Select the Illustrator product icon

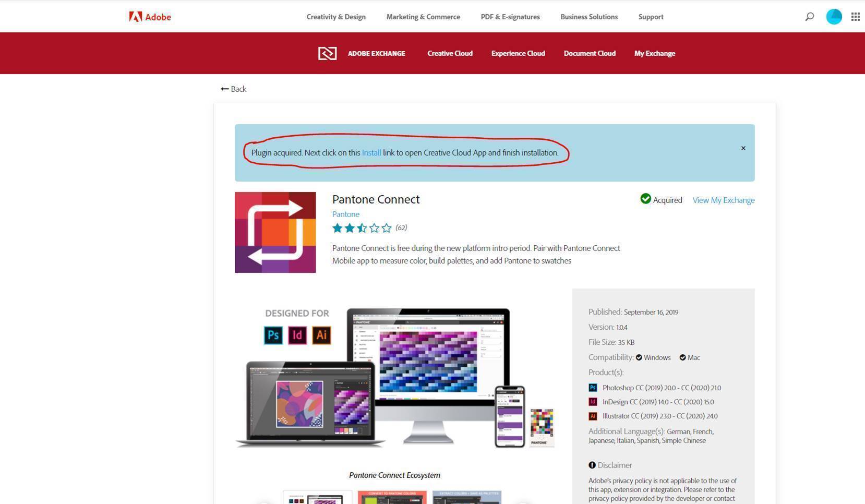[593, 416]
